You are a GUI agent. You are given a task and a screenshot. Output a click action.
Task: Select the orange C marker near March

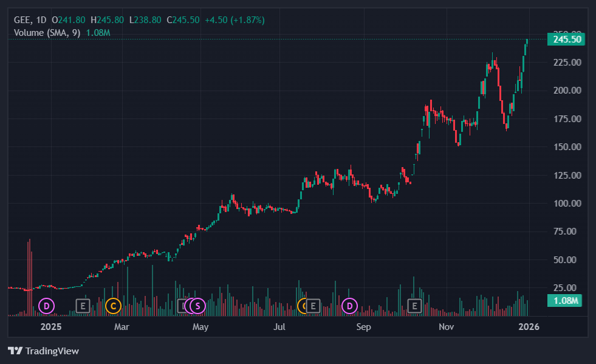click(x=112, y=306)
